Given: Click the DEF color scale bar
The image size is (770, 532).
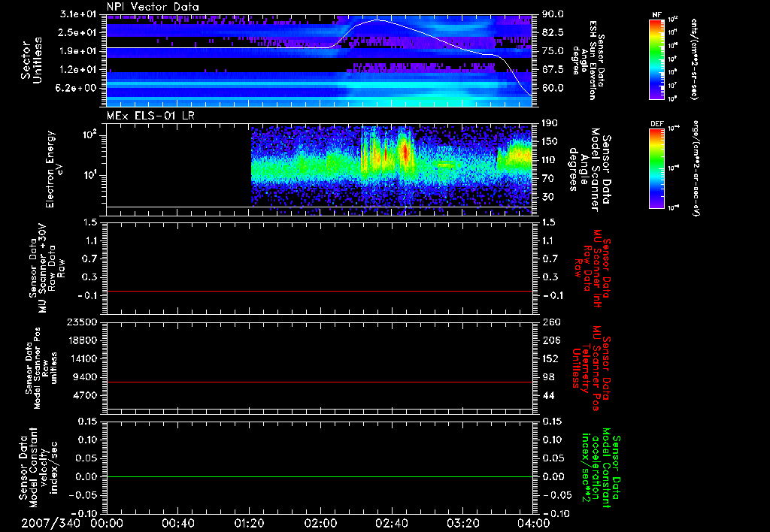Looking at the screenshot, I should 656,168.
